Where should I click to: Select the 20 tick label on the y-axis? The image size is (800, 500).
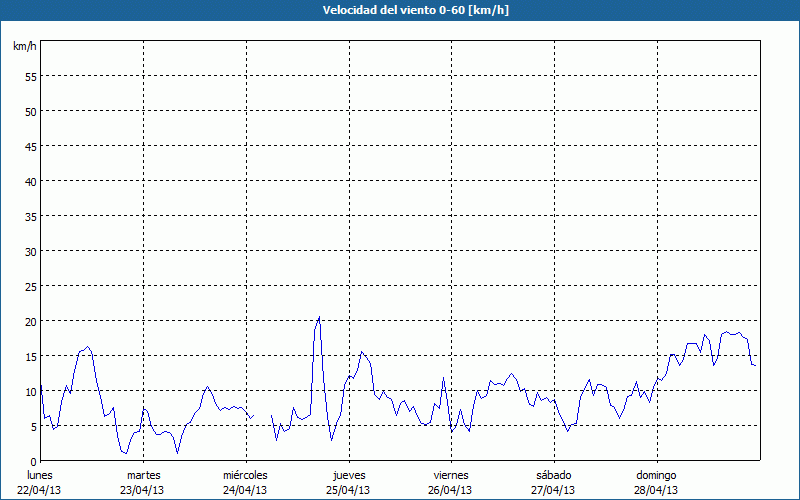click(30, 321)
